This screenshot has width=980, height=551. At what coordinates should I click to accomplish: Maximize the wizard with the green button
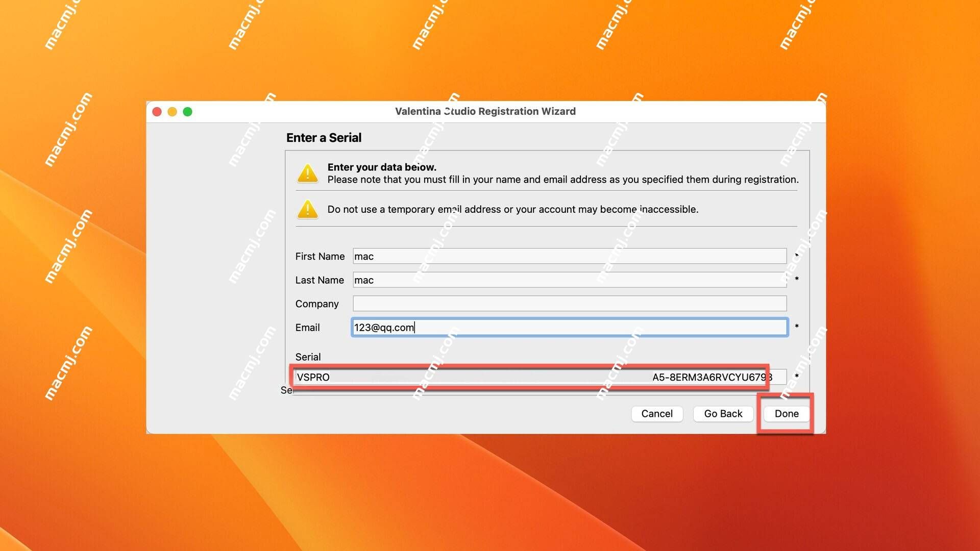pyautogui.click(x=188, y=112)
